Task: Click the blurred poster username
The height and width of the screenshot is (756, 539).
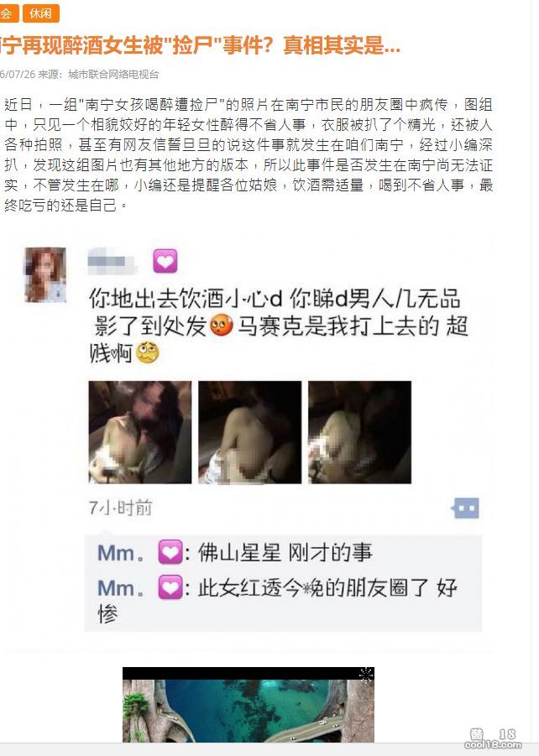Action: click(113, 261)
